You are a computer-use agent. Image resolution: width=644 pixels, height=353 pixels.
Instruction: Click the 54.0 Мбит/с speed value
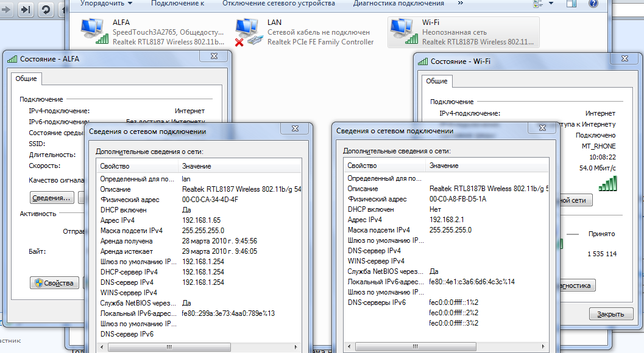[598, 168]
